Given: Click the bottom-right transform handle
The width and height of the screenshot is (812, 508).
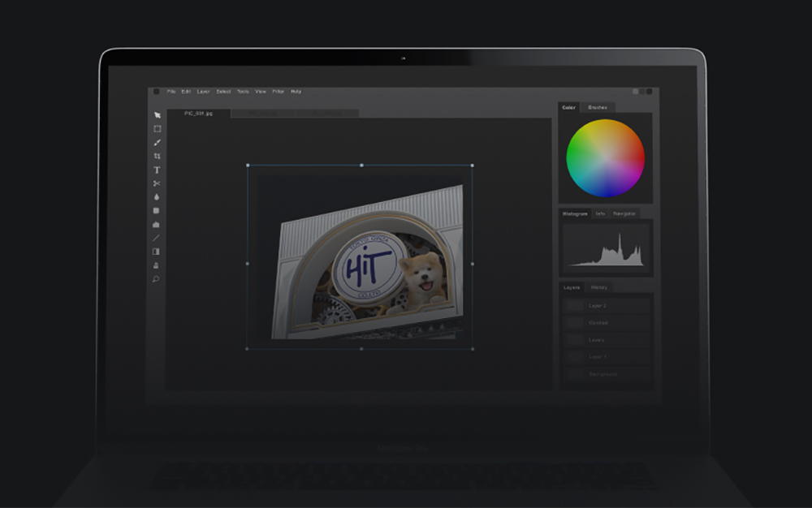Looking at the screenshot, I should 473,349.
